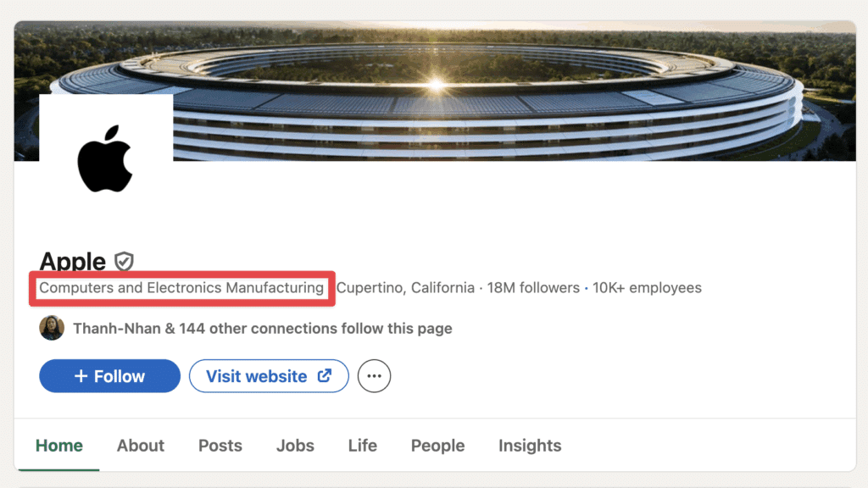Click the Apple logo image
The width and height of the screenshot is (868, 488).
tap(105, 152)
